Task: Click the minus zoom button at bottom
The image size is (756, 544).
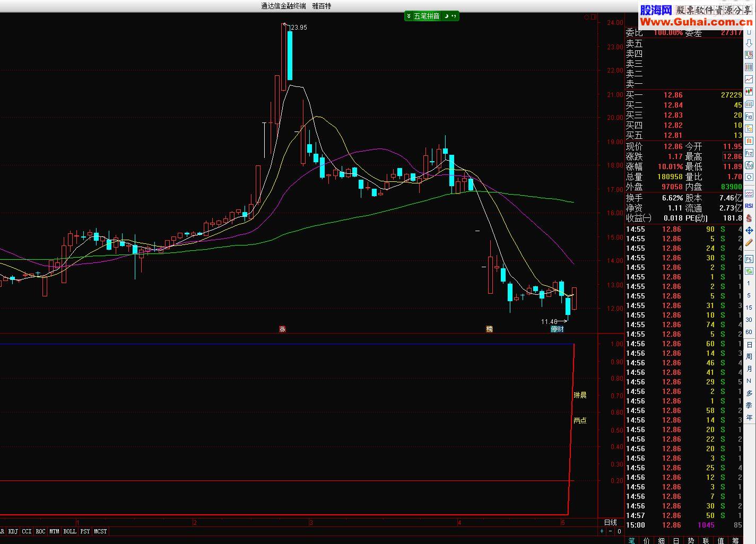Action: pyautogui.click(x=610, y=531)
